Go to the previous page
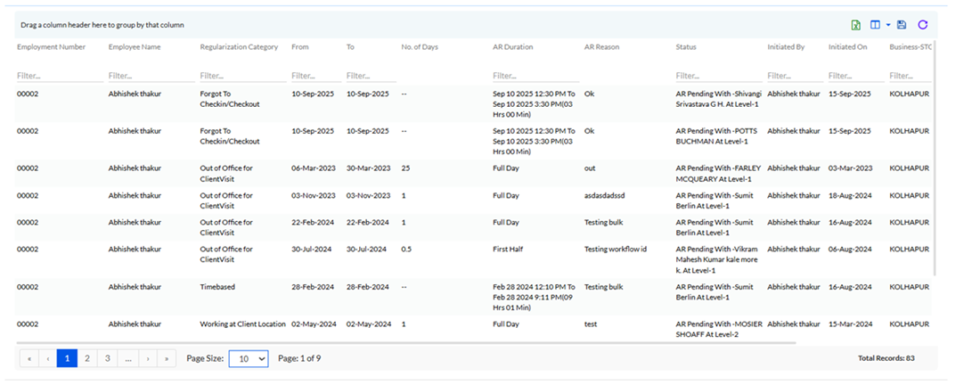The image size is (980, 385). [x=47, y=358]
